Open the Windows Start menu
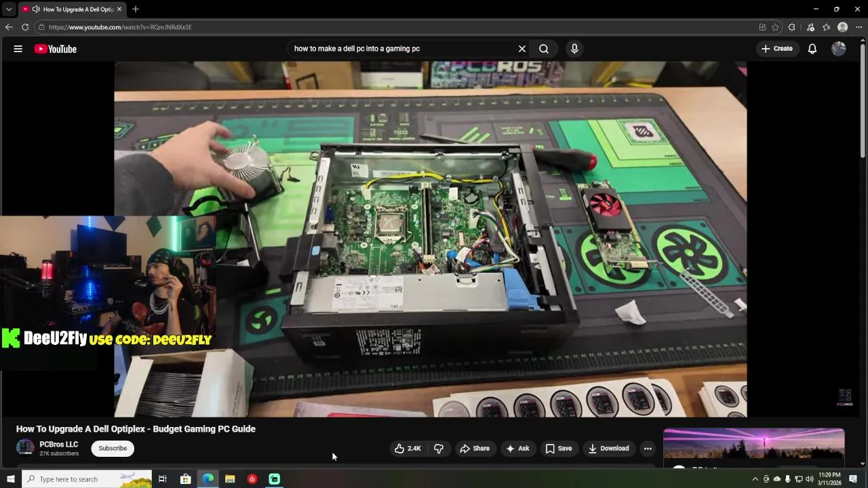Viewport: 868px width, 488px height. point(11,479)
